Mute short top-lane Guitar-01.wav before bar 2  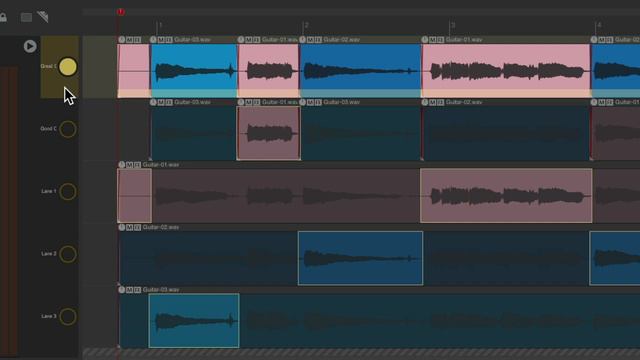click(249, 40)
